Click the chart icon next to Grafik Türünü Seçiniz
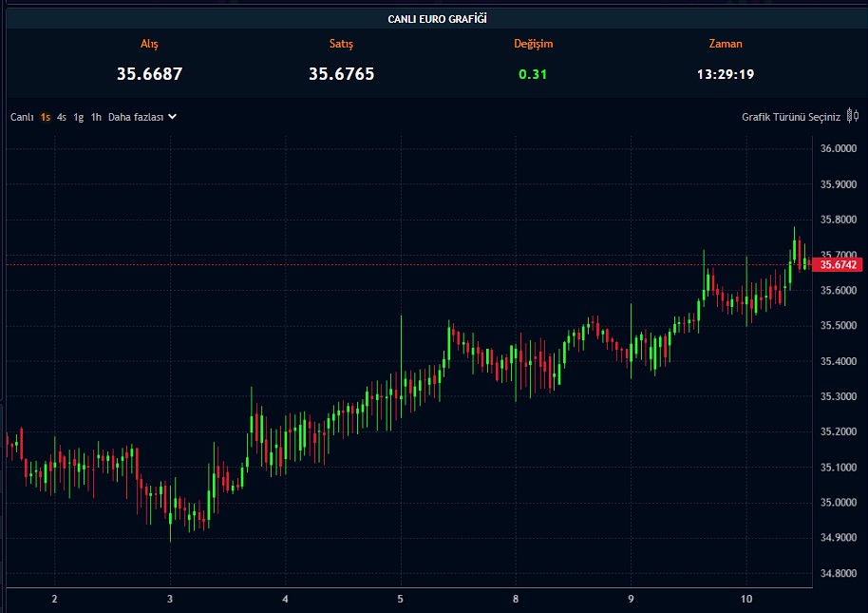868x613 pixels. tap(855, 117)
